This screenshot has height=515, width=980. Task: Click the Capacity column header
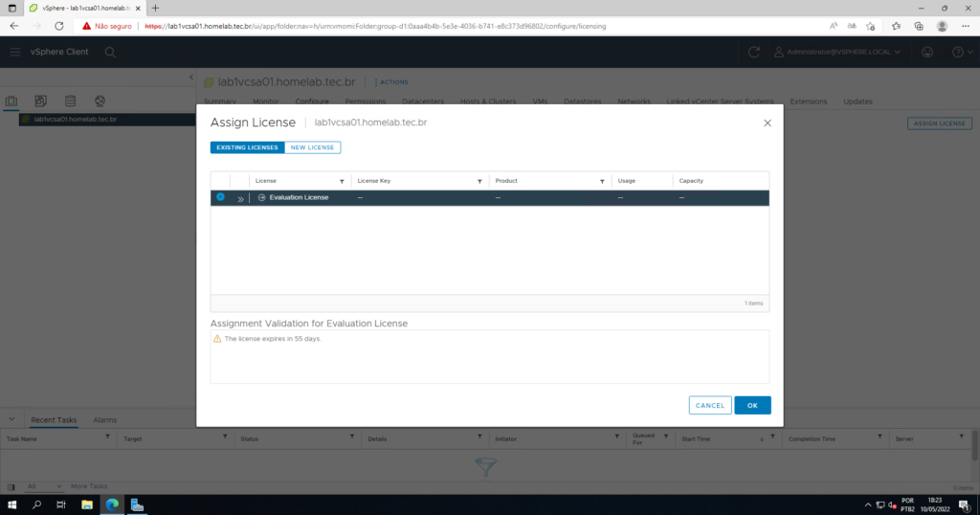point(691,181)
